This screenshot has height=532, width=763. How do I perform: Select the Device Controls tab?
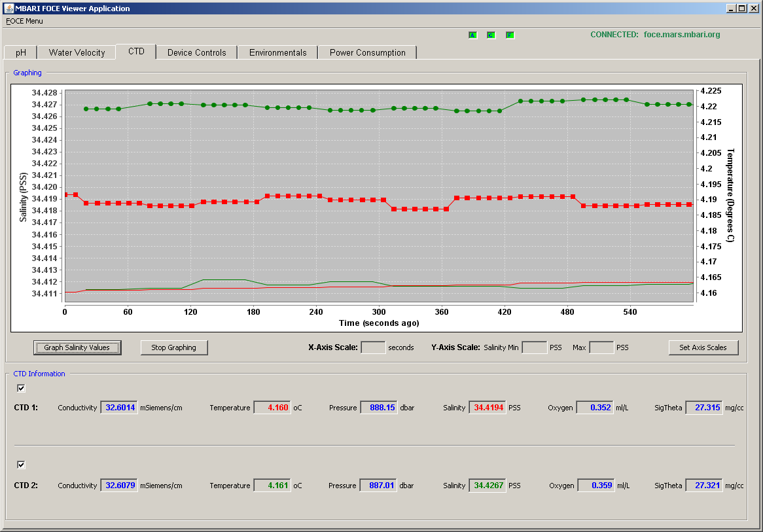196,52
